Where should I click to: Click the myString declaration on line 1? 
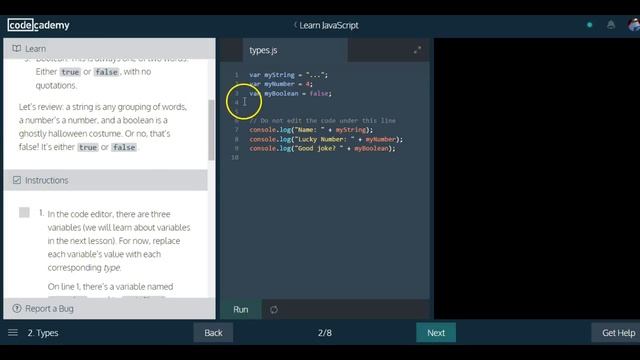(x=289, y=75)
